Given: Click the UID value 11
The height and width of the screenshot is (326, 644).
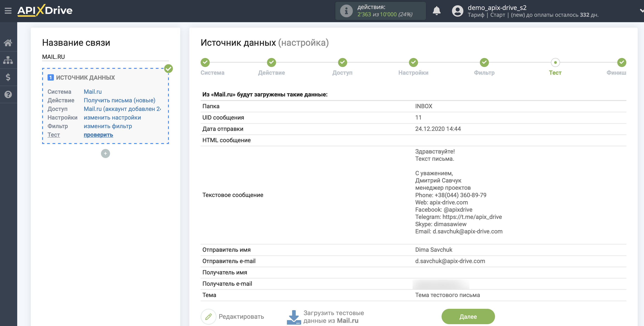Looking at the screenshot, I should pyautogui.click(x=418, y=117).
